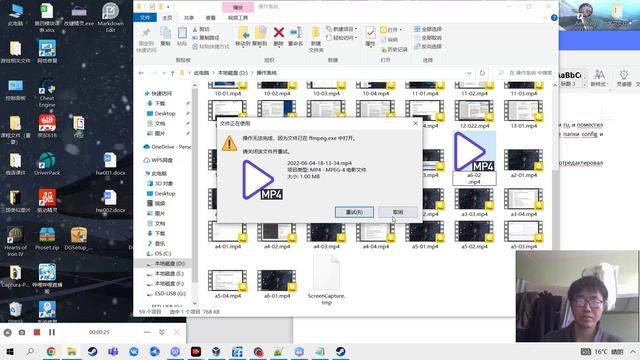The width and height of the screenshot is (640, 360).
Task: Click the pink Play contextual tab
Action: [238, 7]
